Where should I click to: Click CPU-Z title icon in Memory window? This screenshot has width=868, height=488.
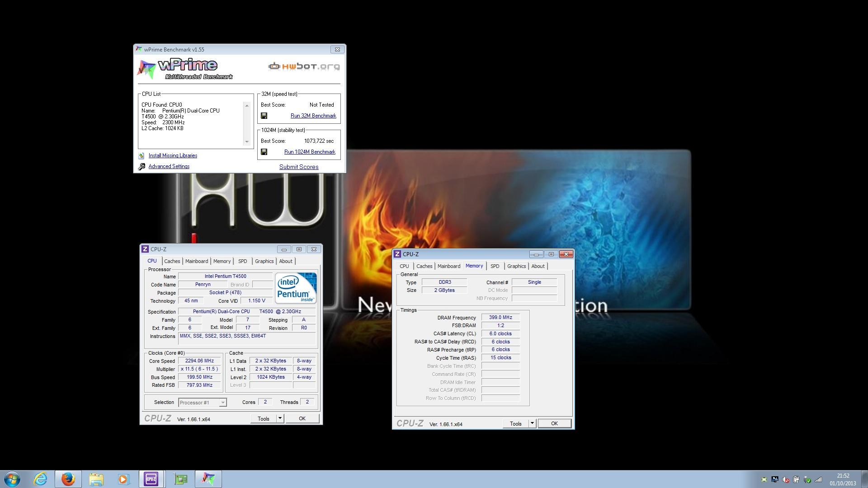[x=397, y=254]
